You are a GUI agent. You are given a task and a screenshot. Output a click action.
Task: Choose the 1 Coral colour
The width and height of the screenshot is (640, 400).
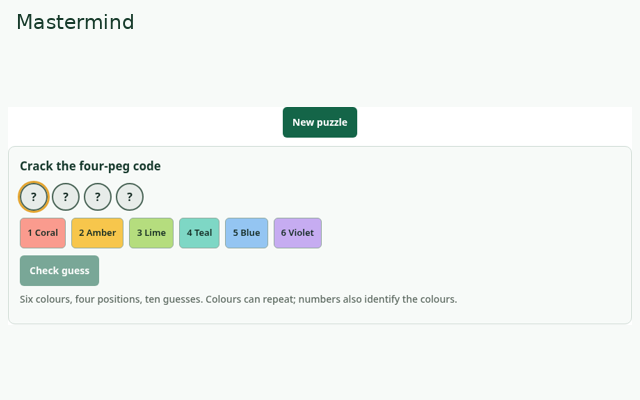43,233
